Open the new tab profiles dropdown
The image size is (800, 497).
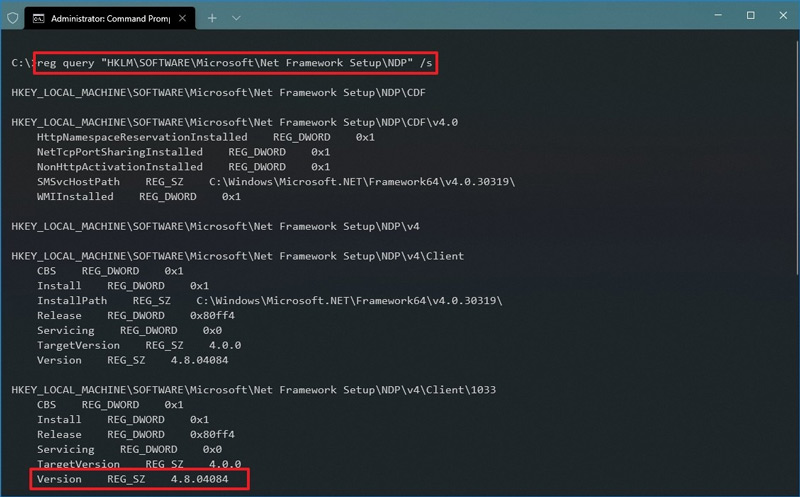[x=236, y=18]
